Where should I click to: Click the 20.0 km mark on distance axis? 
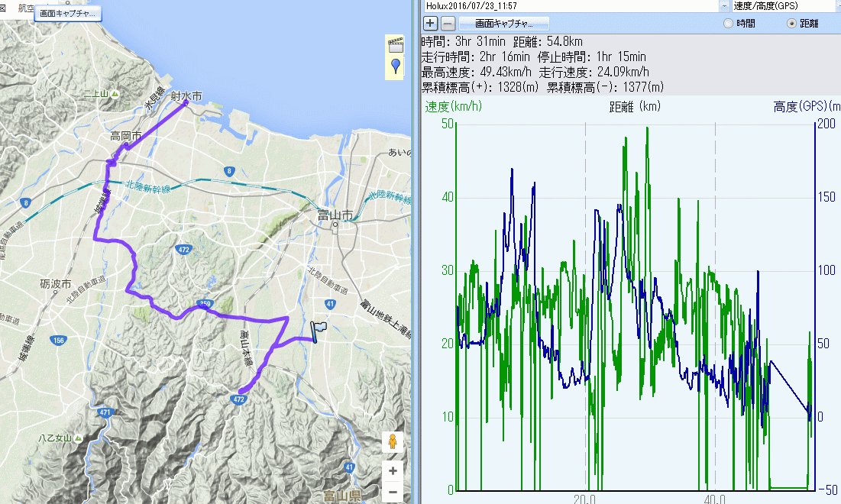pyautogui.click(x=585, y=498)
